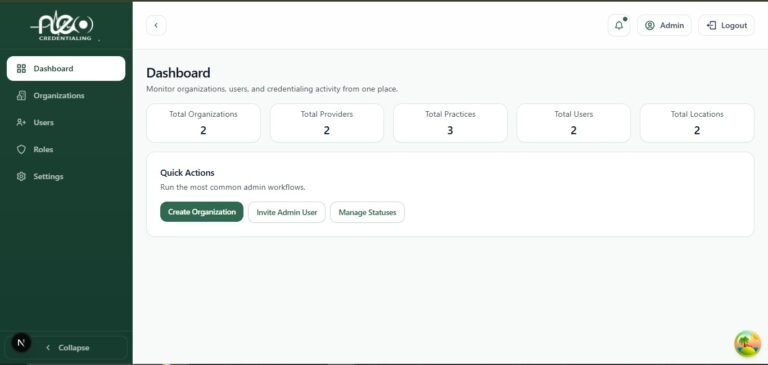Go to the Organizations menu item
768x365 pixels.
tap(66, 96)
